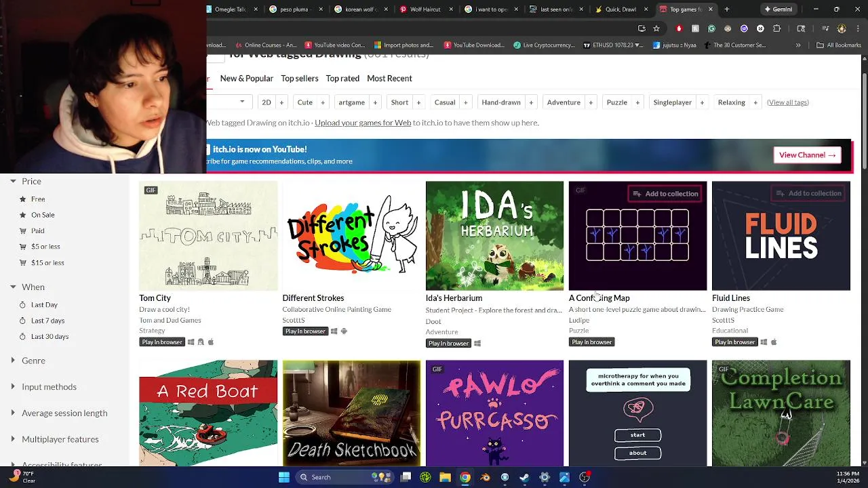The height and width of the screenshot is (488, 868).
Task: Open File Explorer from the taskbar
Action: [445, 477]
